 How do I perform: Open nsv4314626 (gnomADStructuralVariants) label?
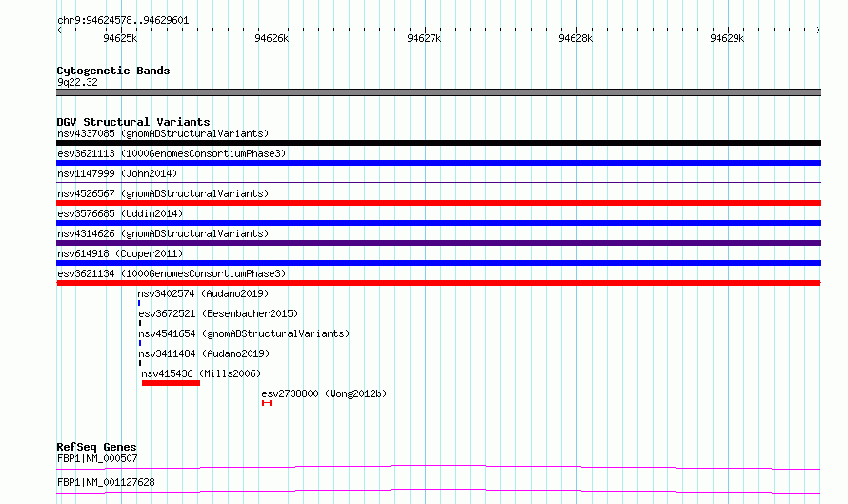(x=163, y=233)
